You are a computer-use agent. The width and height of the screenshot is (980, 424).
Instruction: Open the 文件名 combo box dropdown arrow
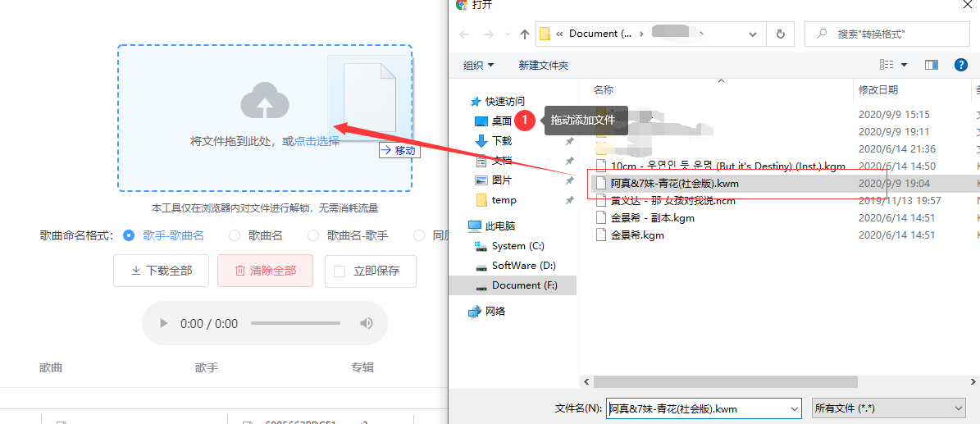tap(794, 408)
